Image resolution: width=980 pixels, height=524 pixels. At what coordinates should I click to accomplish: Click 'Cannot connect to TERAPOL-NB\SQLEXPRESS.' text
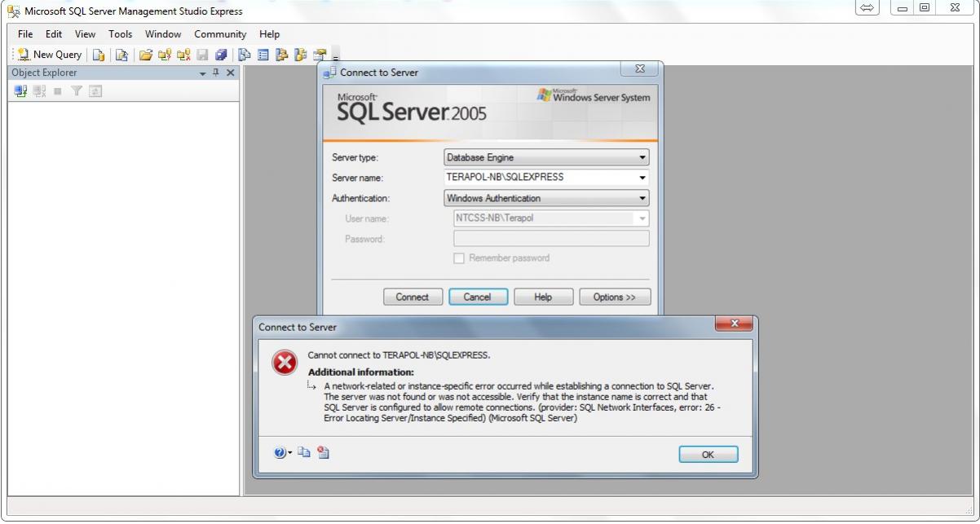click(x=399, y=355)
